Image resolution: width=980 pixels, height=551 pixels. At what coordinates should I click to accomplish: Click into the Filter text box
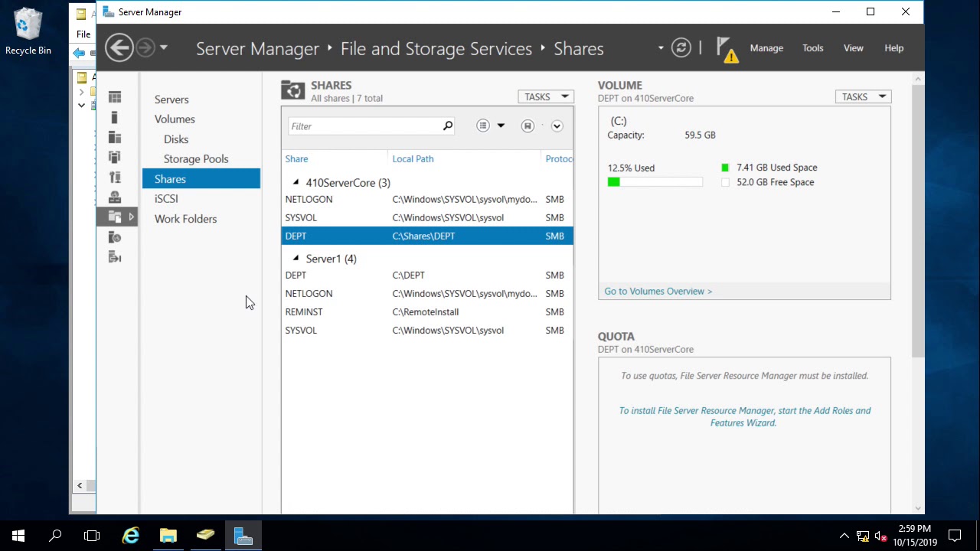click(364, 126)
